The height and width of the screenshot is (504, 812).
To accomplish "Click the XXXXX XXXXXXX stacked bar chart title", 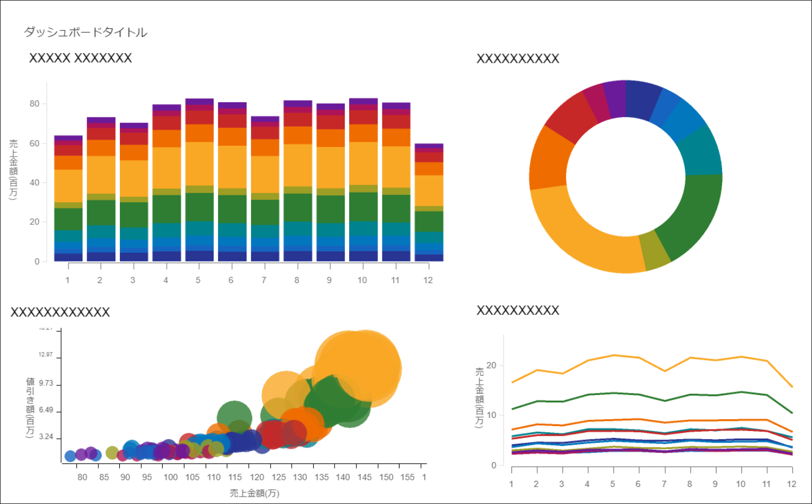I will pyautogui.click(x=80, y=58).
